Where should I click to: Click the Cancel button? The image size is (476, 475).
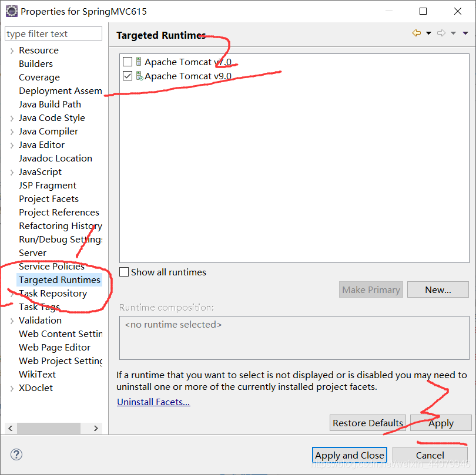(430, 455)
